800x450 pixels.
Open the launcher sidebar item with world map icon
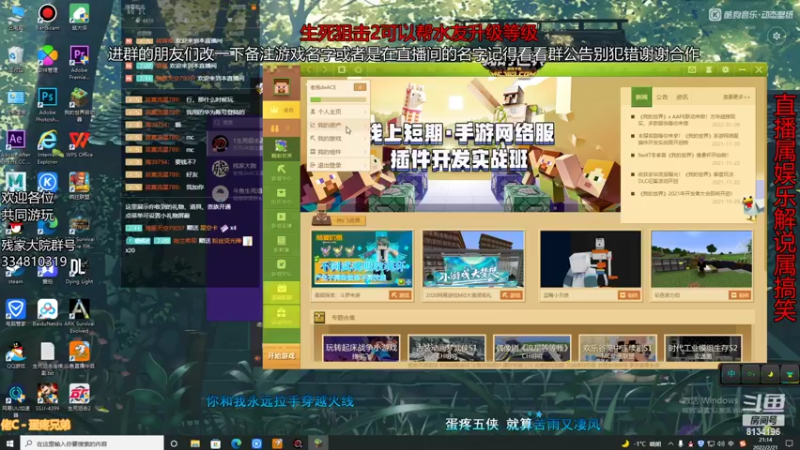point(281,148)
